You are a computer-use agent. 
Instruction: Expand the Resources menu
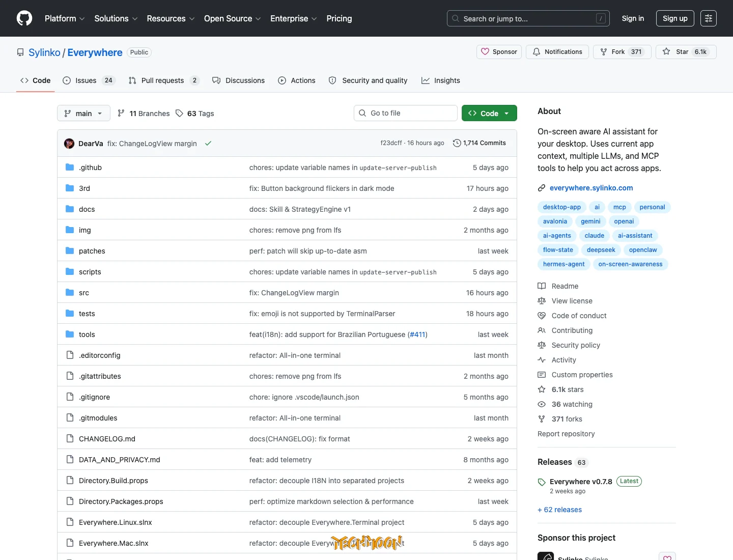coord(171,18)
